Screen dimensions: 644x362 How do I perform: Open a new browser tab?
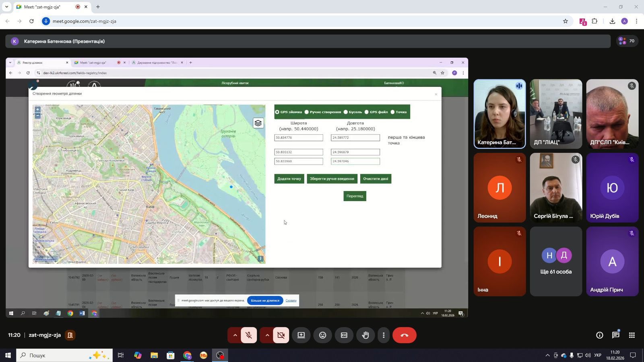point(98,7)
